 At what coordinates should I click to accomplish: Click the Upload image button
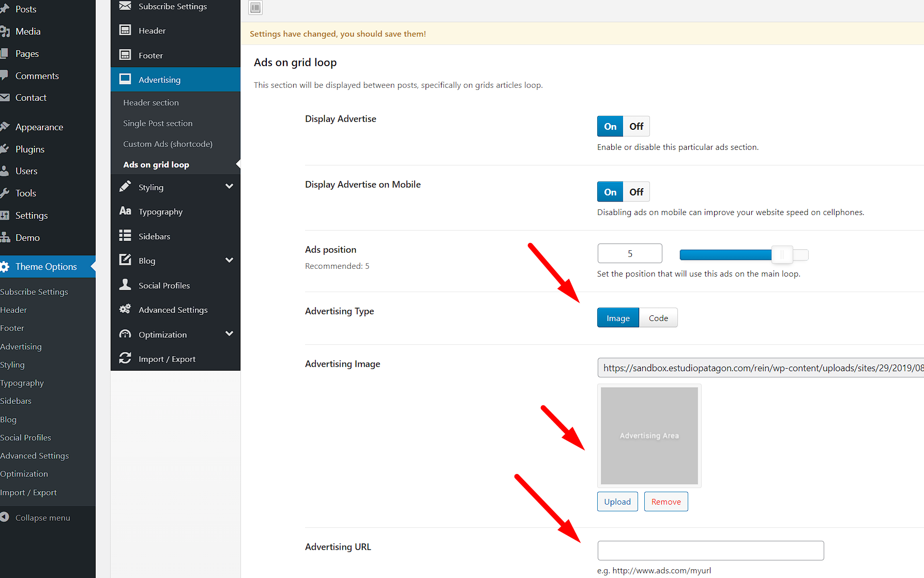(617, 501)
